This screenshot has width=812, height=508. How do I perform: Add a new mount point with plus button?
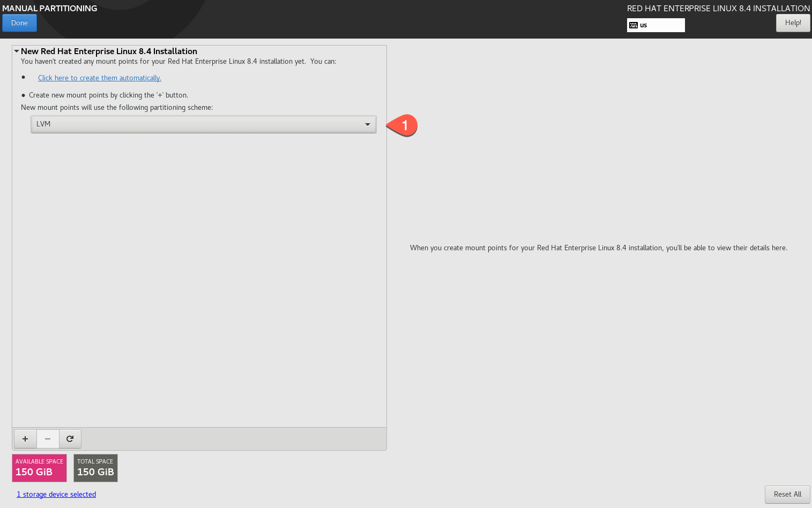[25, 439]
